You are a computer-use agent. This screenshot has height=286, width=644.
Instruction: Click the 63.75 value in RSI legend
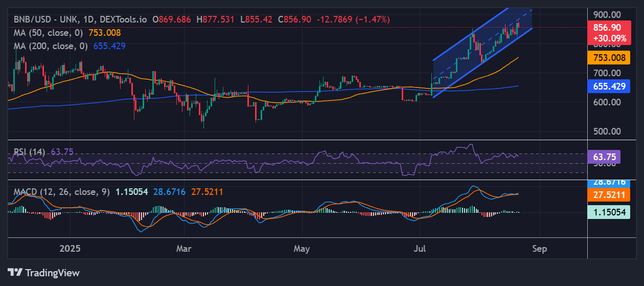click(62, 151)
